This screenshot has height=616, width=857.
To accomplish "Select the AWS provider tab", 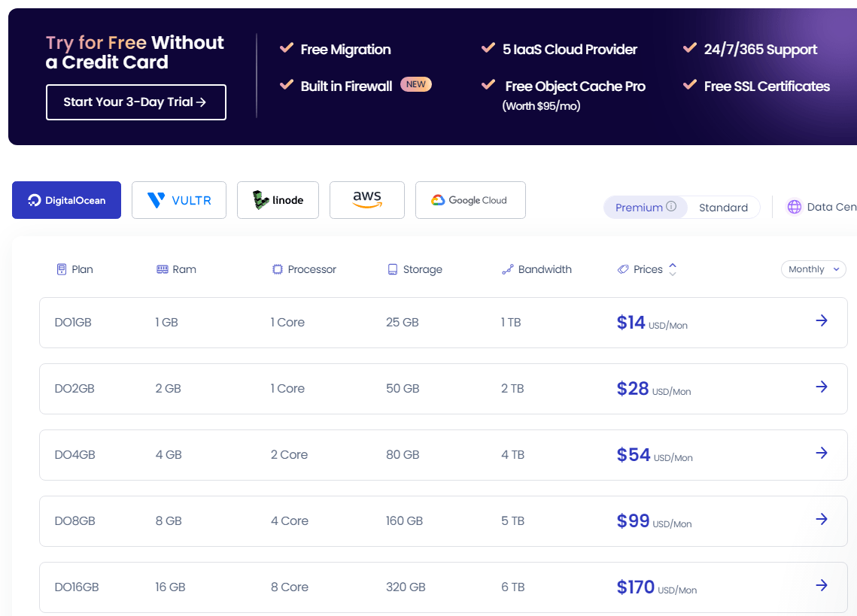I will [x=367, y=200].
